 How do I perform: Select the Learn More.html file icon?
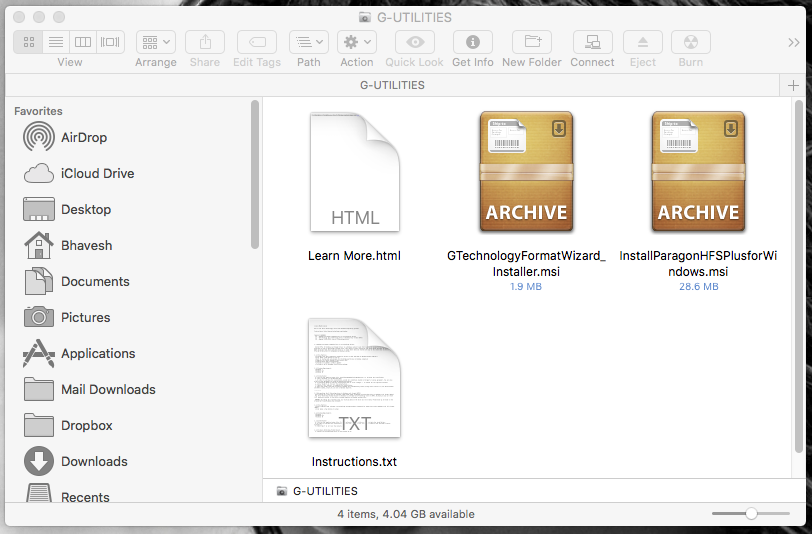coord(355,172)
